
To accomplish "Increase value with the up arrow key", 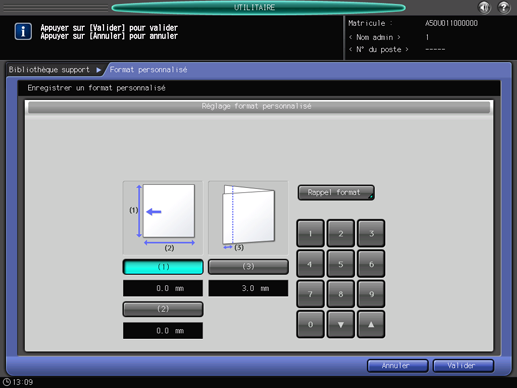I will point(371,324).
